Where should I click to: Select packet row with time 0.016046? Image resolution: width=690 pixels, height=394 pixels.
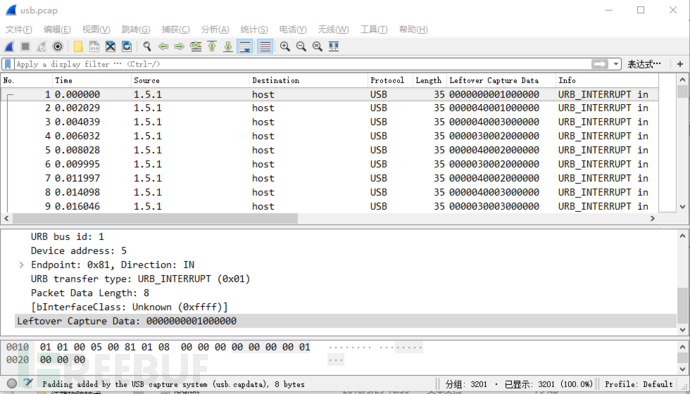[329, 206]
